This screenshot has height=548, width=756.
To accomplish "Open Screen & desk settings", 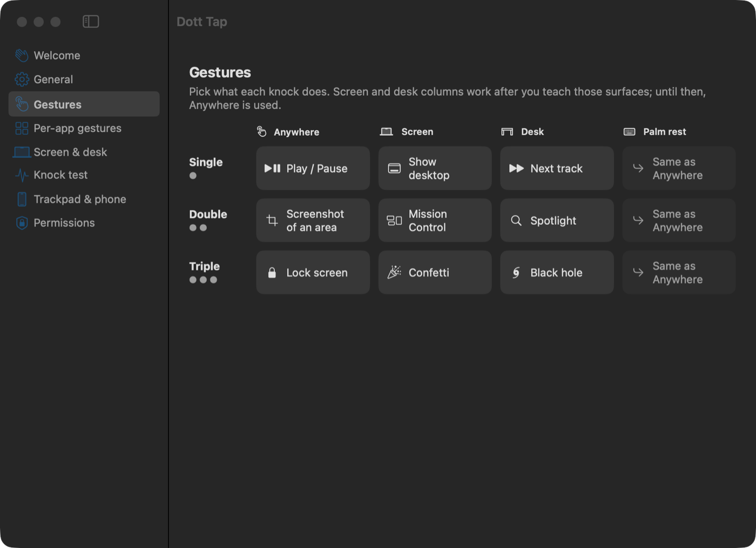I will click(84, 152).
